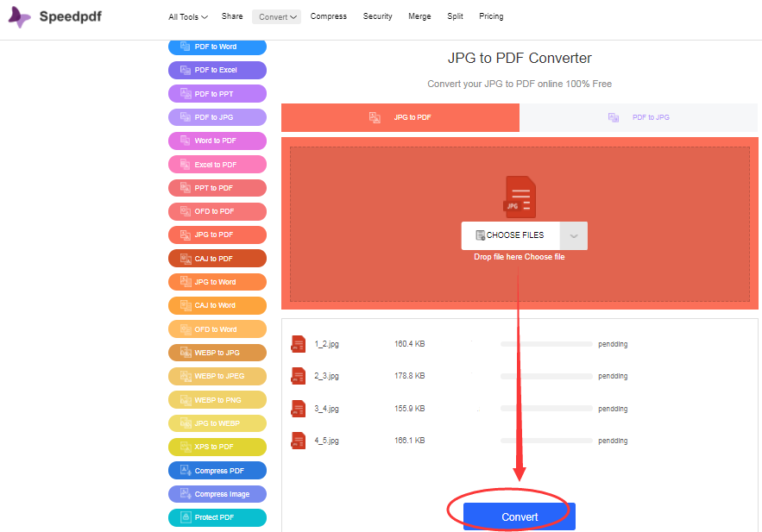
Task: Click the sidebar PDF to JPG icon
Action: pyautogui.click(x=186, y=117)
